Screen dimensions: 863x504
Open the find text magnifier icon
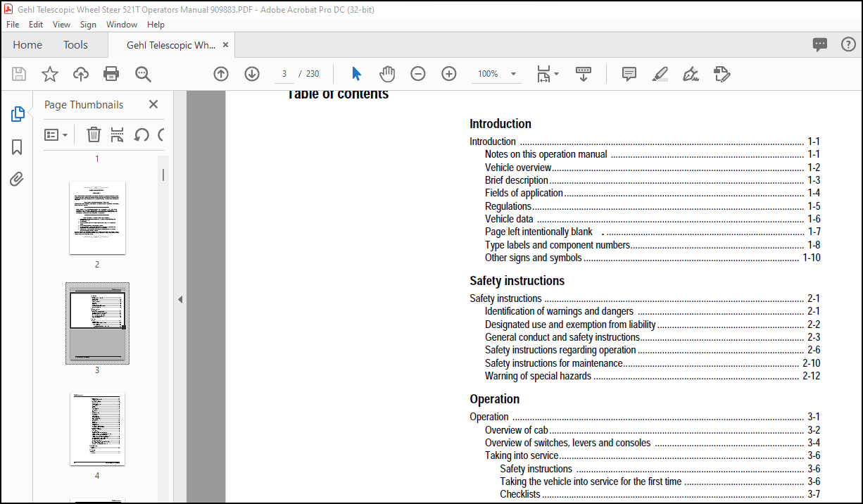(143, 74)
